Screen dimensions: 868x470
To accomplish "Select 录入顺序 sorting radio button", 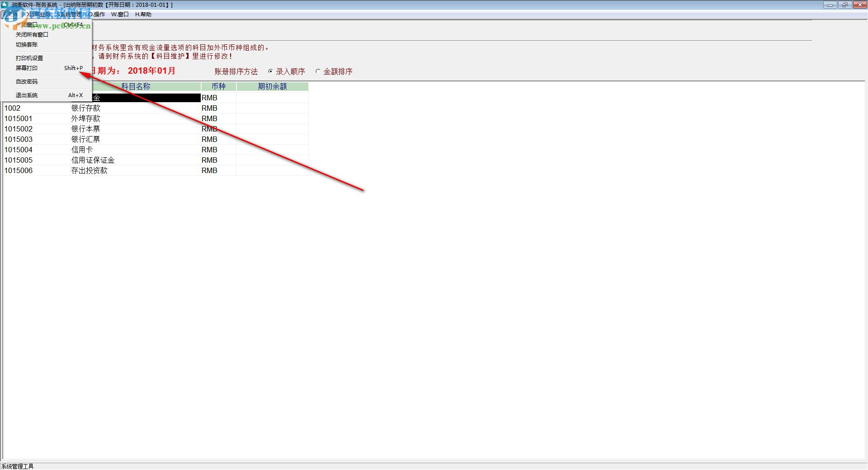I will pos(287,71).
